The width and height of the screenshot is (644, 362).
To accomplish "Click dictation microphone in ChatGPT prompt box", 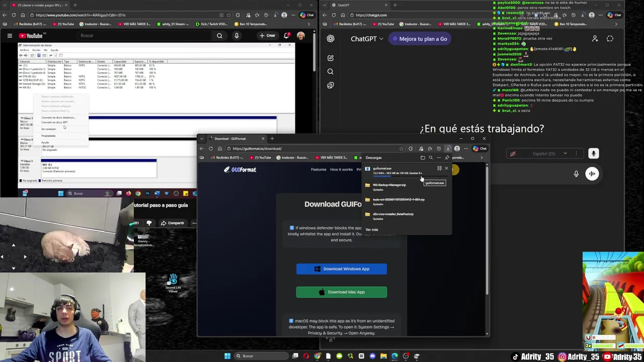I will coord(577,174).
